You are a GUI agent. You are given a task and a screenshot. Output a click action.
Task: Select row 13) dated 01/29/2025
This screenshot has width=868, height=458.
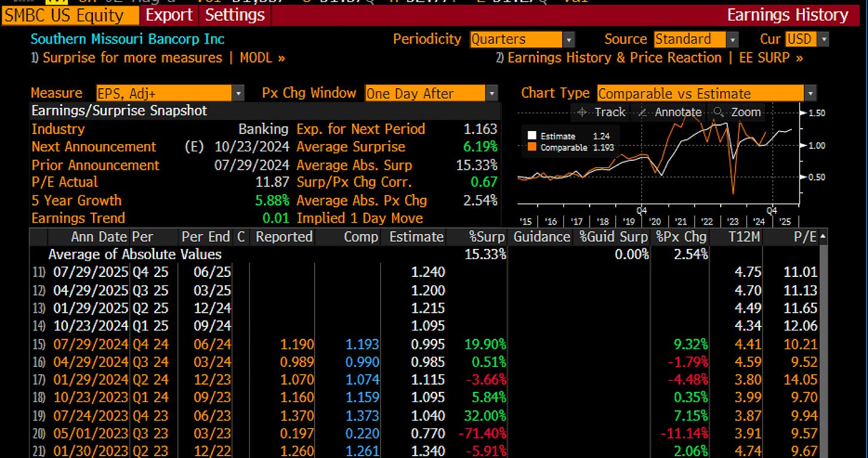pos(424,308)
